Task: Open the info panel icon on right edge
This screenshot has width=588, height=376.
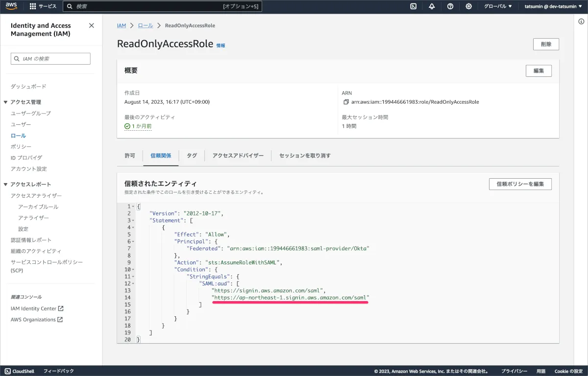Action: point(581,21)
